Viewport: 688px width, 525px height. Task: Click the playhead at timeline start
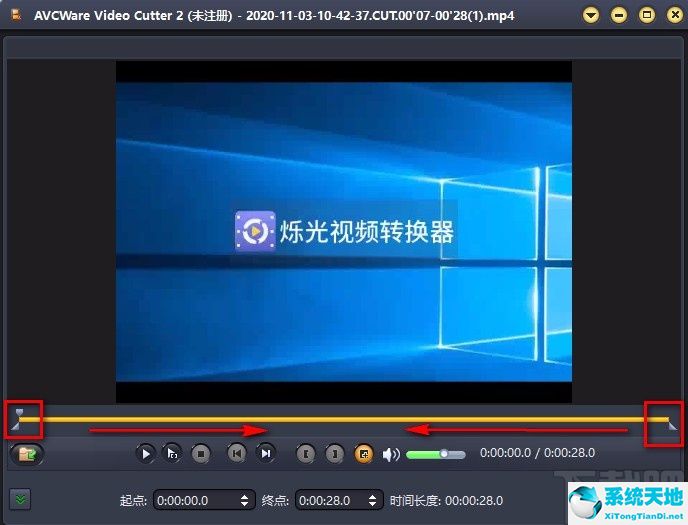tap(19, 413)
